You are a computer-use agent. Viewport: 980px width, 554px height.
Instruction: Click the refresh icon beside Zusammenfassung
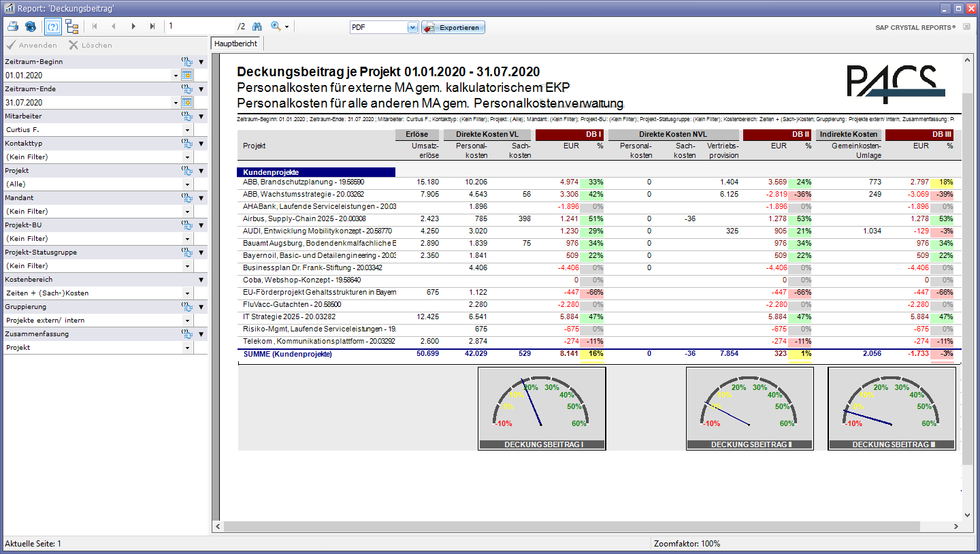[186, 333]
